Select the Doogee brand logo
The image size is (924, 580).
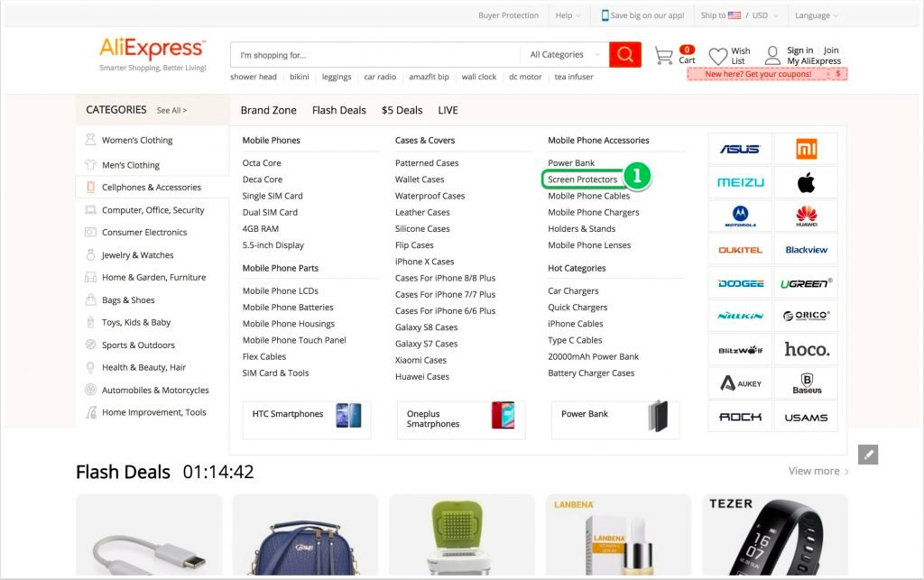[x=740, y=283]
